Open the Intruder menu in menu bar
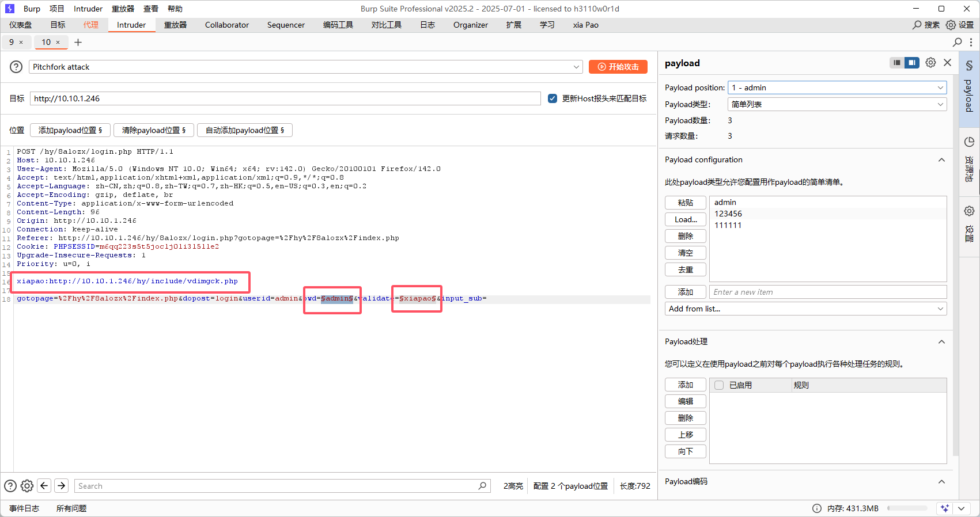The height and width of the screenshot is (517, 980). [88, 9]
